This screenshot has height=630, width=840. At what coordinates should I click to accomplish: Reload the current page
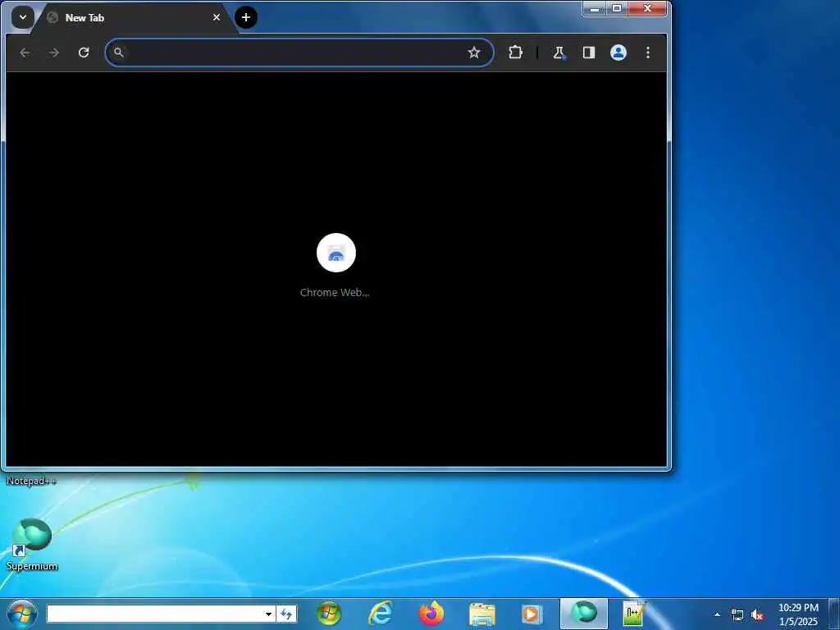[x=84, y=52]
